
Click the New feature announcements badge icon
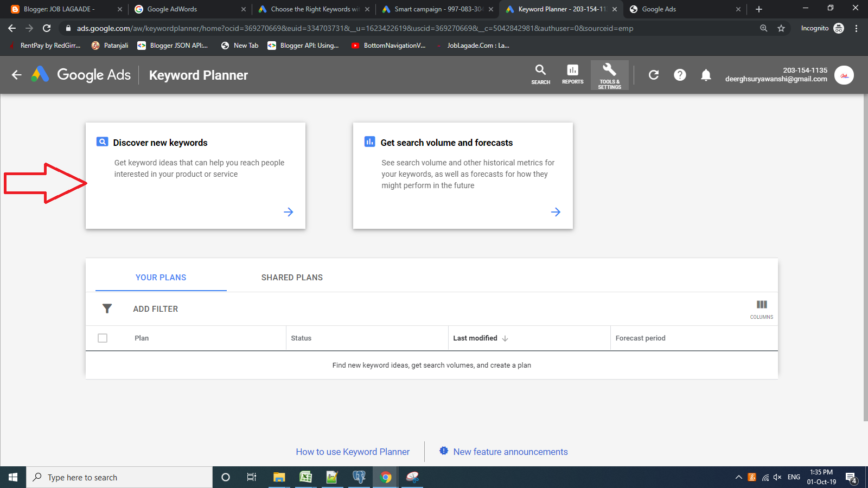coord(444,451)
